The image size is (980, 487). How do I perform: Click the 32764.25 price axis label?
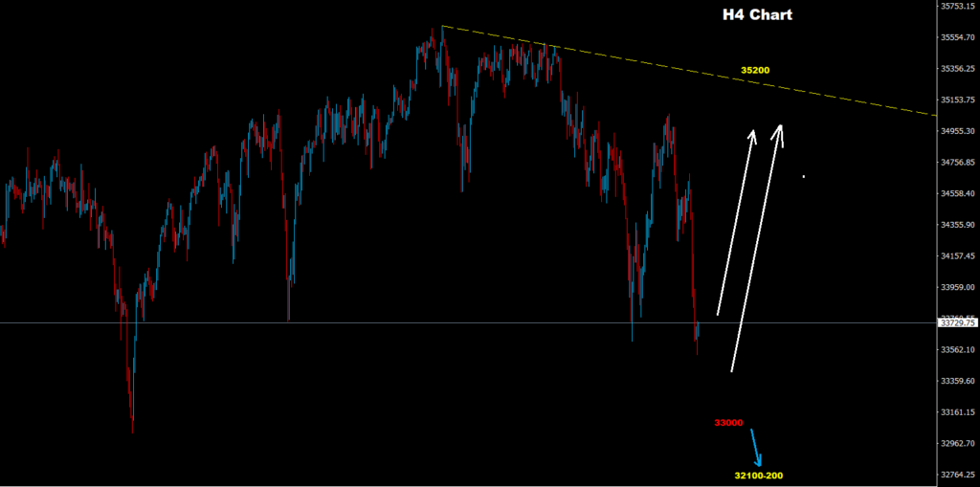958,476
